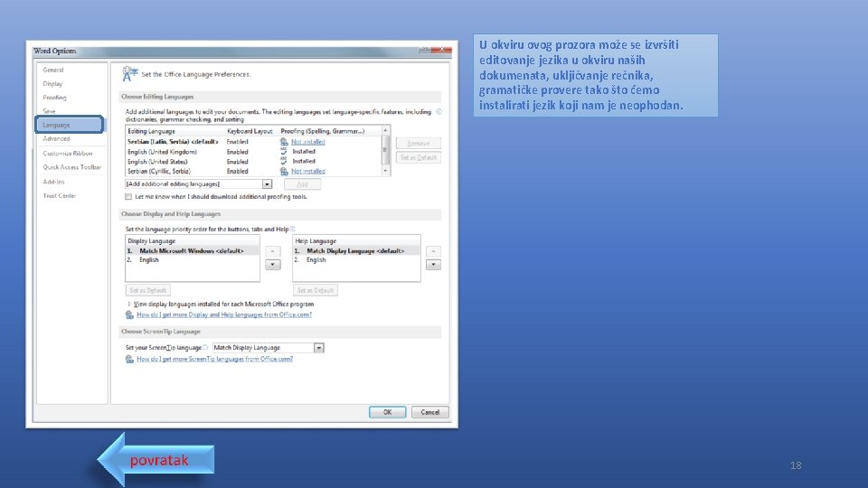Image resolution: width=868 pixels, height=488 pixels.
Task: Open ScreenTip languages from Office.com link
Action: pos(215,359)
